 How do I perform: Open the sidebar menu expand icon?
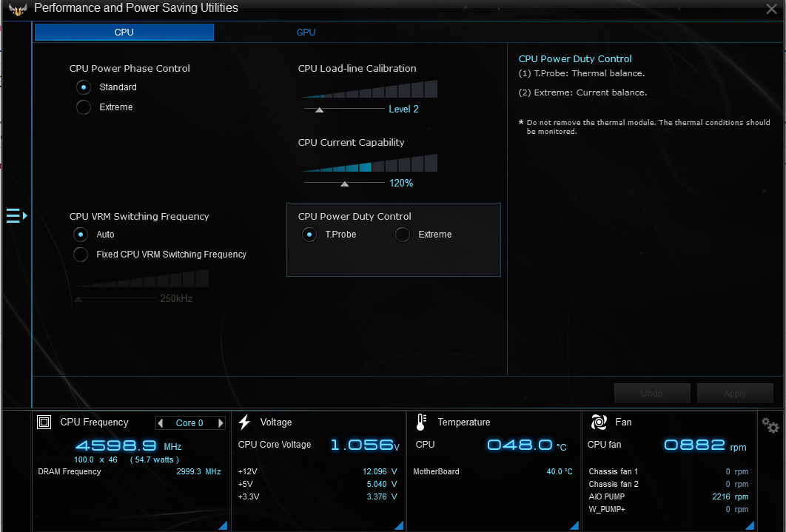pos(16,216)
